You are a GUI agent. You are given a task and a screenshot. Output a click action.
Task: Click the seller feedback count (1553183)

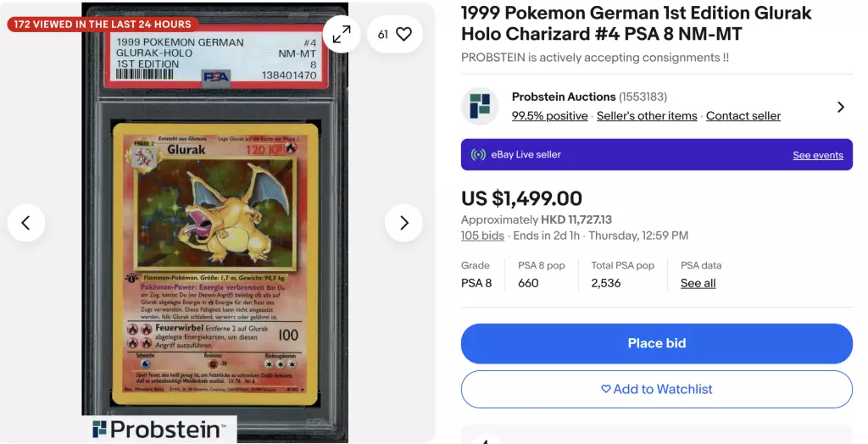(643, 97)
